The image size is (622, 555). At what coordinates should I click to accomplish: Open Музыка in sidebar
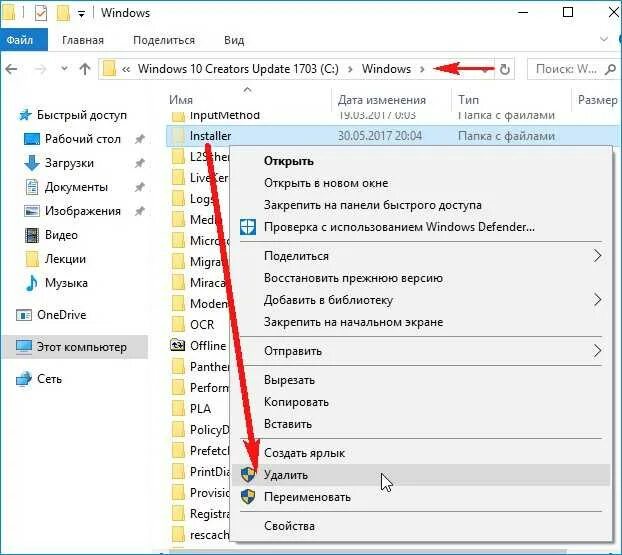tap(66, 283)
